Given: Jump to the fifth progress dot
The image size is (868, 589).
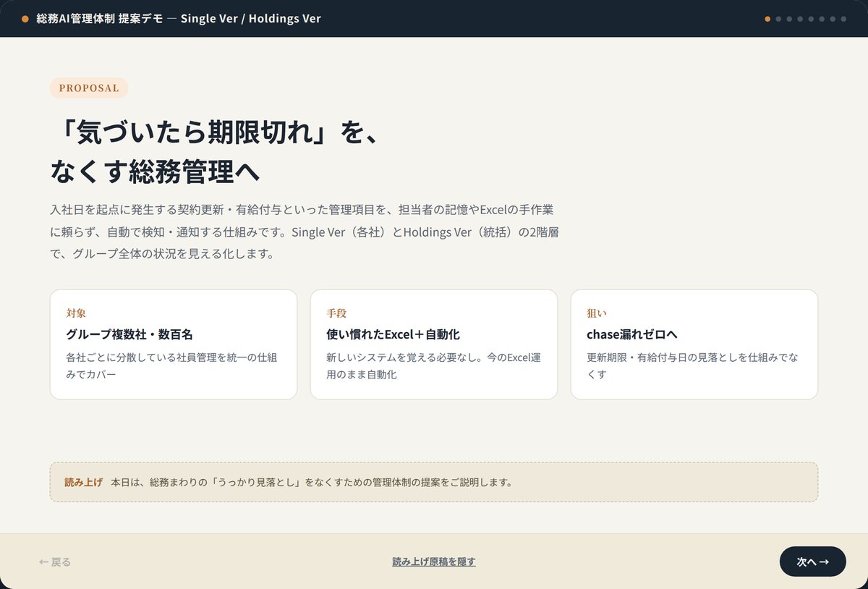Looking at the screenshot, I should point(811,19).
